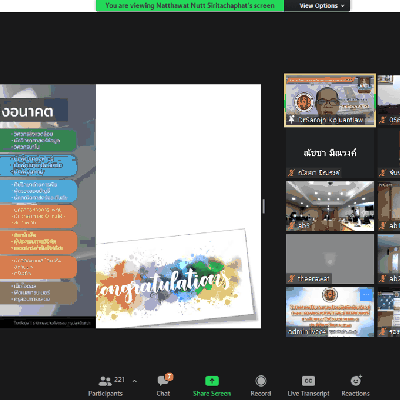
Task: Enable Live Transcript CC icon
Action: point(308,381)
